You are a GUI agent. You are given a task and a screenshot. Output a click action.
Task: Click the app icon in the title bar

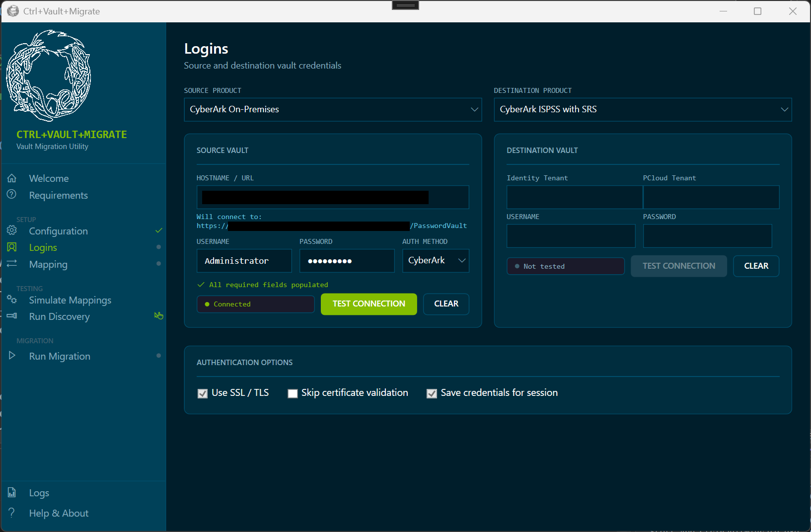[x=13, y=11]
